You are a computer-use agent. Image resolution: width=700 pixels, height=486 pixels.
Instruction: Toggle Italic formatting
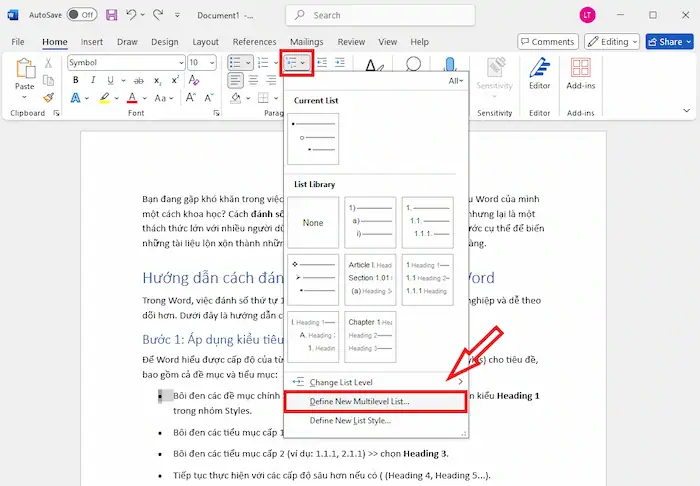(93, 80)
